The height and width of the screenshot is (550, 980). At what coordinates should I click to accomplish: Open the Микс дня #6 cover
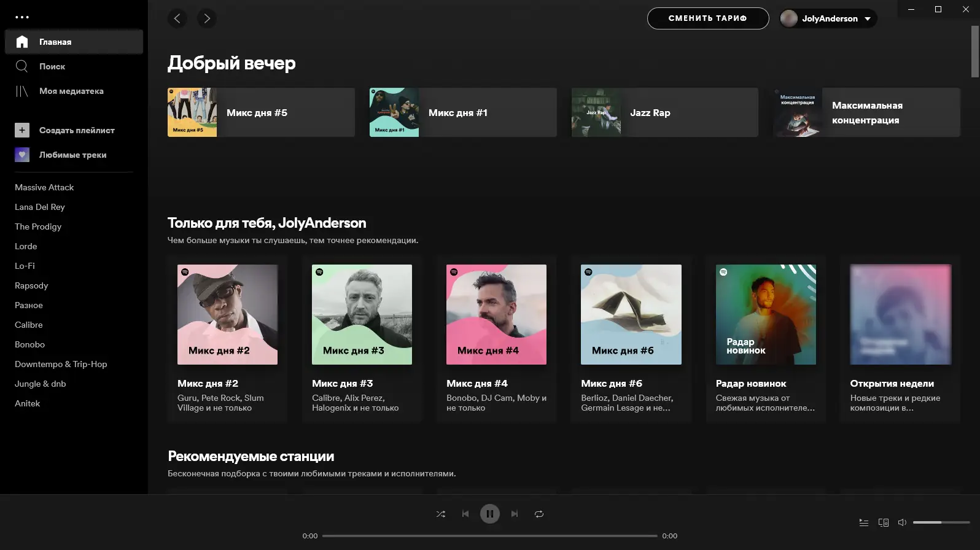pyautogui.click(x=631, y=314)
